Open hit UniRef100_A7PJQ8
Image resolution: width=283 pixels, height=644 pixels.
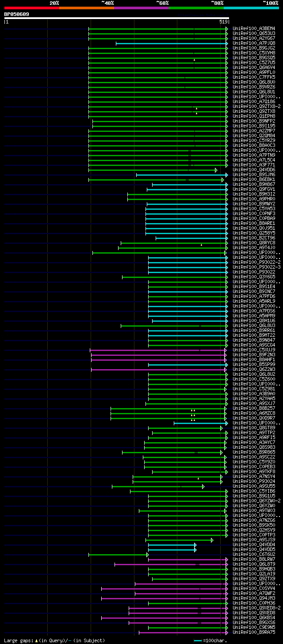tap(254, 43)
